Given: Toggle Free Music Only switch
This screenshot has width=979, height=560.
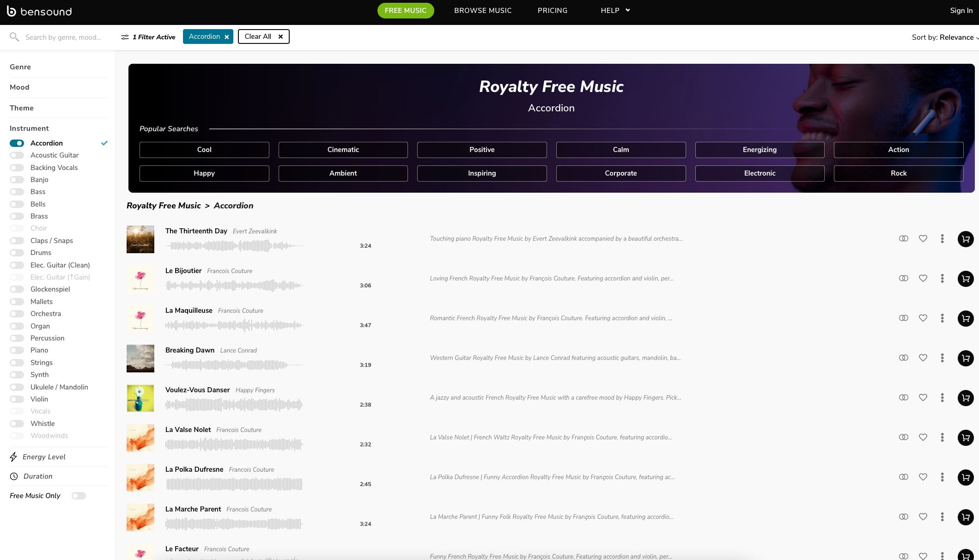Looking at the screenshot, I should point(79,496).
